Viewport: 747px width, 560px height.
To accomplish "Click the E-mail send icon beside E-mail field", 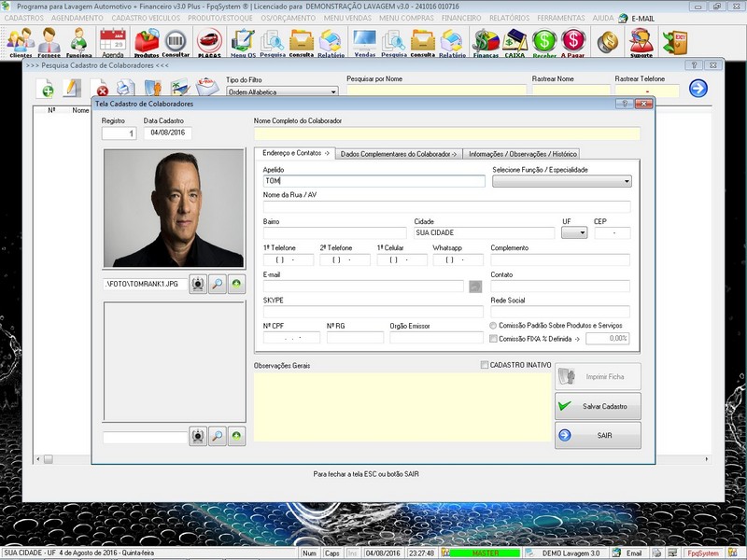I will (475, 287).
